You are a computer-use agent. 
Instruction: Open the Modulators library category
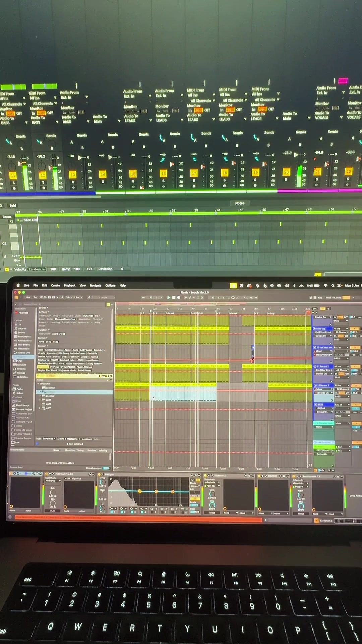pos(22,348)
